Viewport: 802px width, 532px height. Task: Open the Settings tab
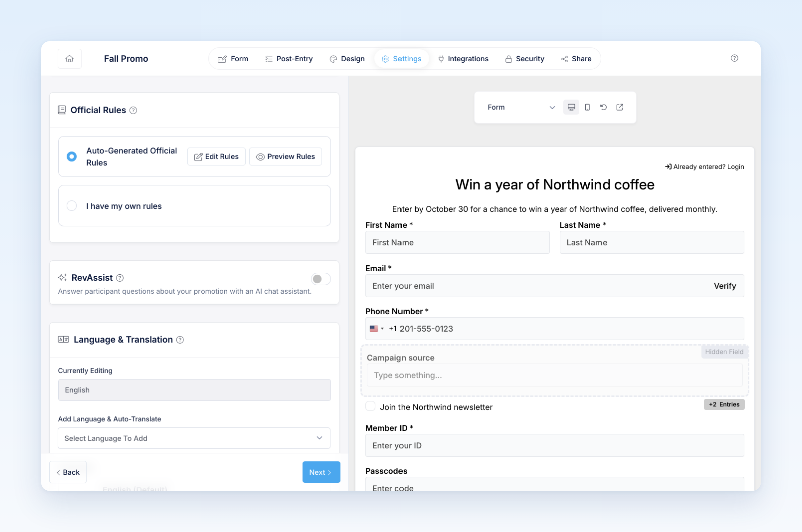tap(402, 59)
